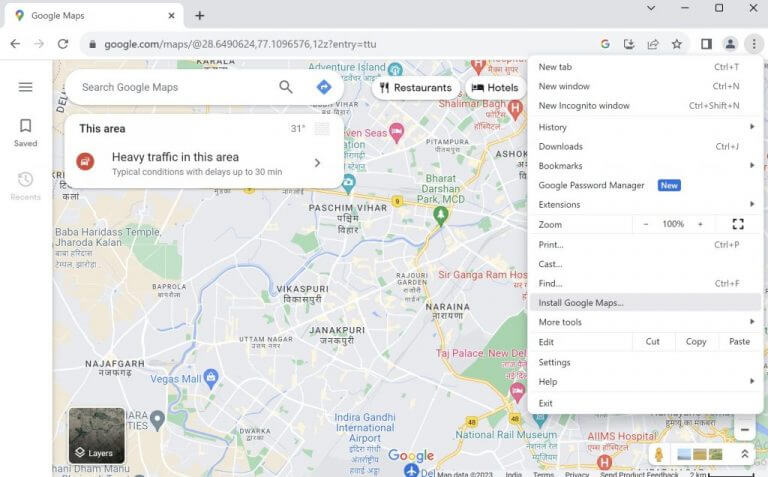Click the install app icon in address bar
Image resolution: width=768 pixels, height=477 pixels.
tap(629, 44)
